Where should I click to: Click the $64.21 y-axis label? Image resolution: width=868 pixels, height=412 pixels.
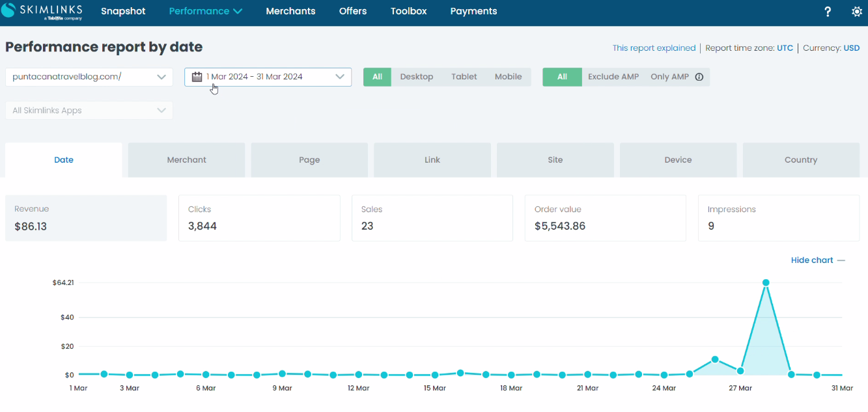coord(63,282)
